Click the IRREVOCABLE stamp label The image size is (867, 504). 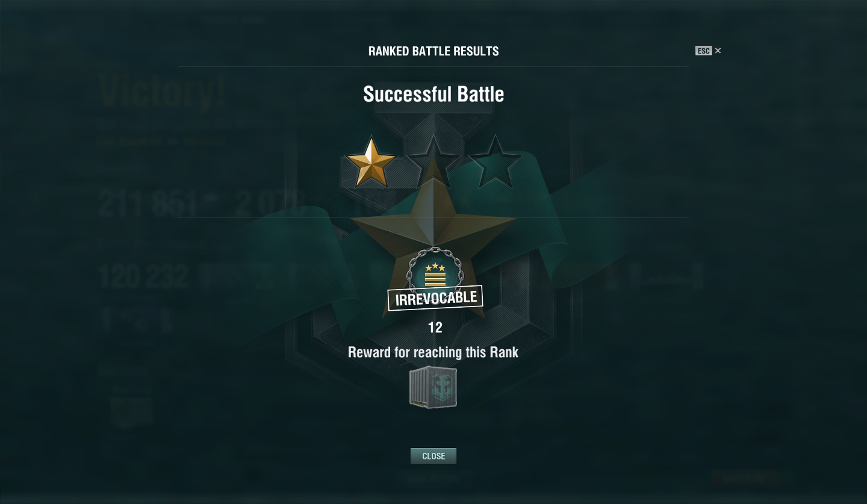pos(435,298)
